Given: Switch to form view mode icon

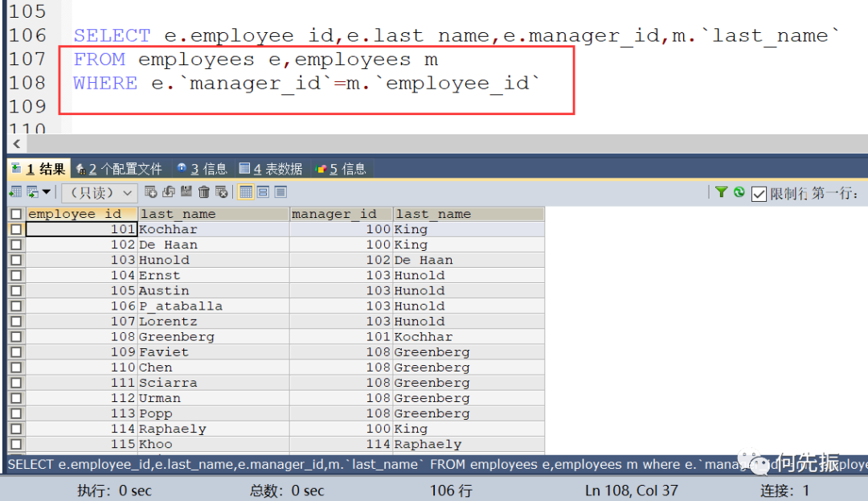Looking at the screenshot, I should point(264,192).
